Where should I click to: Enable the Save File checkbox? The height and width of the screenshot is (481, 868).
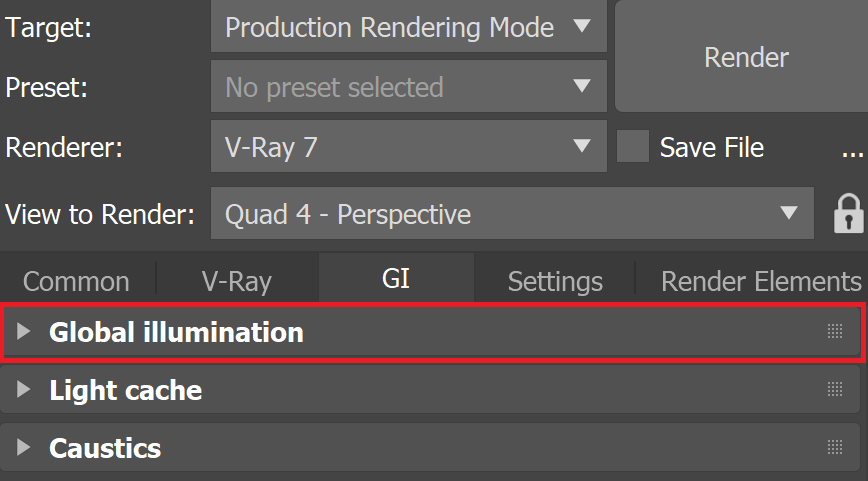click(633, 147)
